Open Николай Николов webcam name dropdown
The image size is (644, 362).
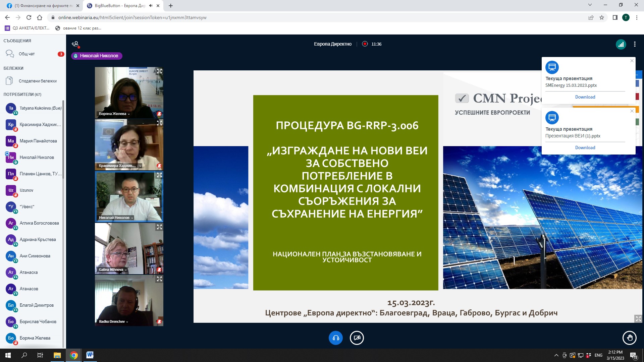(116, 218)
